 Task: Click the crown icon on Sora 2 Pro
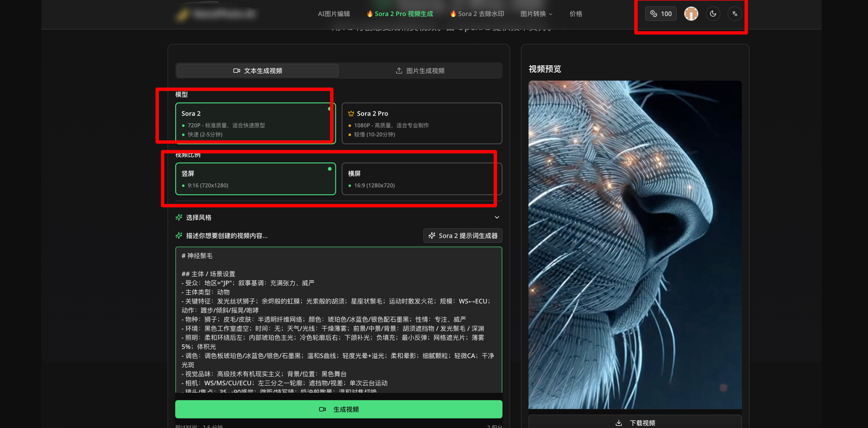point(351,113)
